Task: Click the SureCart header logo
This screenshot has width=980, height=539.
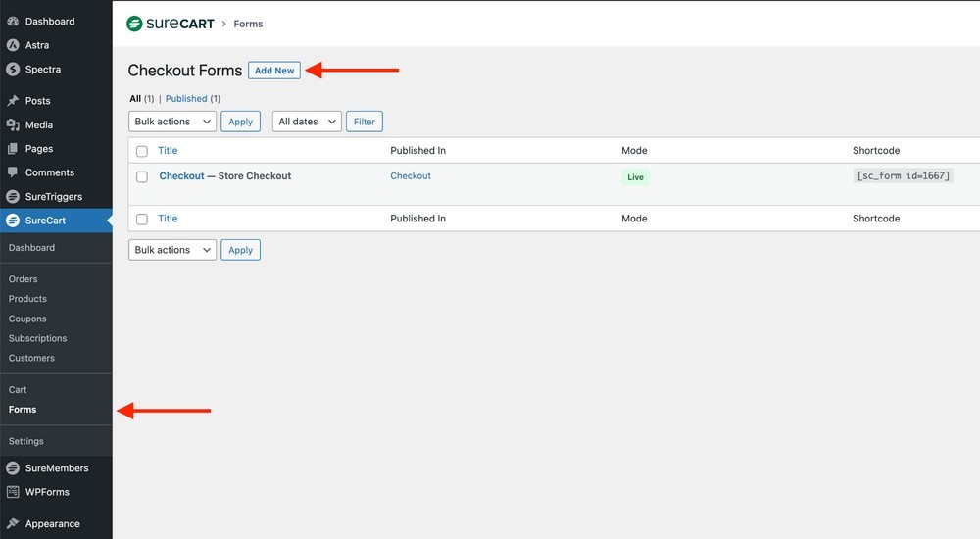Action: pos(170,24)
